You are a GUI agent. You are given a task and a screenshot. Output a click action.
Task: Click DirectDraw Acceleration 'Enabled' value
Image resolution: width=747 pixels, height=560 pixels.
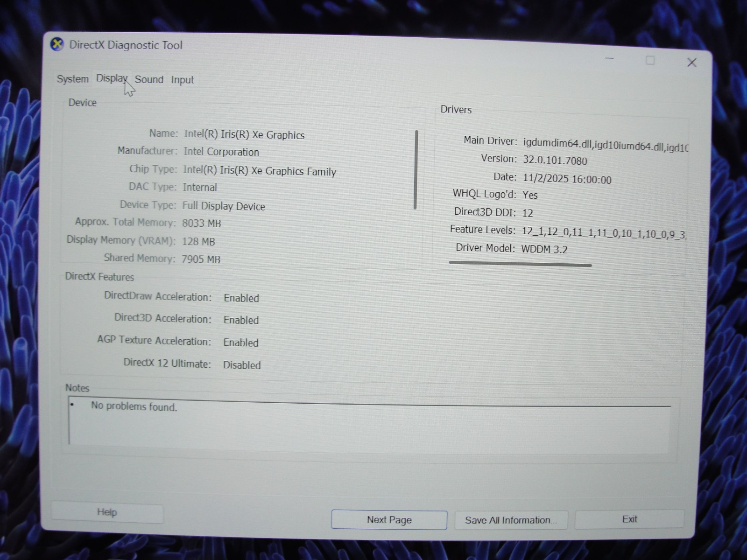point(241,298)
